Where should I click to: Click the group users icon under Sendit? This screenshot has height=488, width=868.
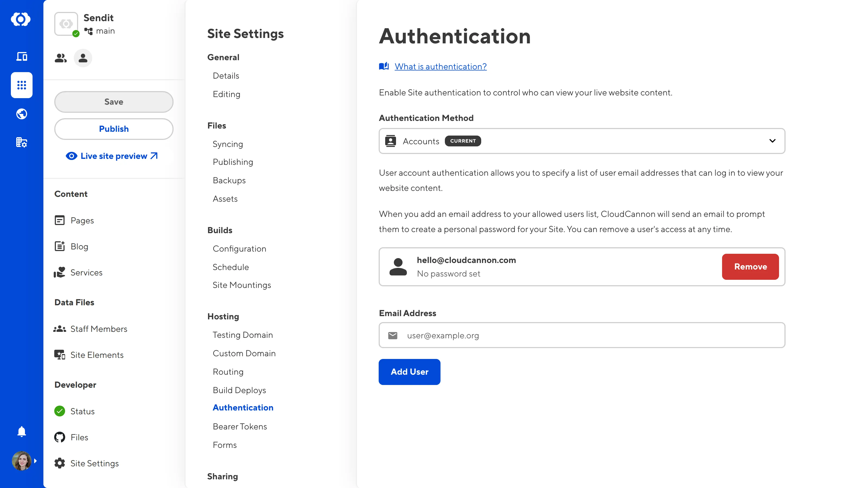(x=61, y=58)
